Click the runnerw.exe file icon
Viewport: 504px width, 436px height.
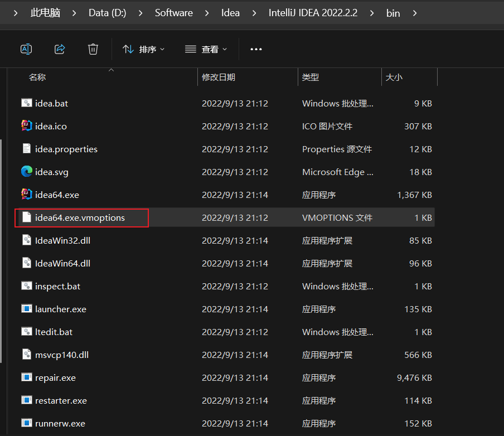[27, 423]
